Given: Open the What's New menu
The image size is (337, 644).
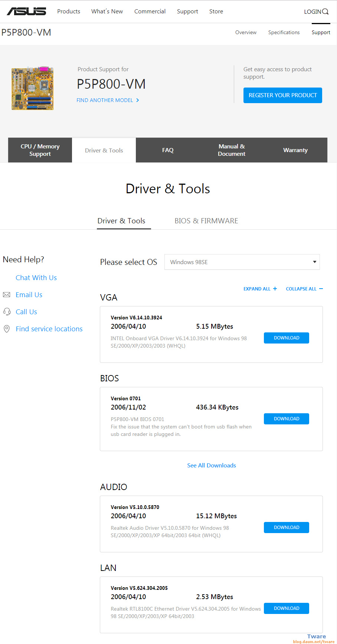Looking at the screenshot, I should [107, 11].
